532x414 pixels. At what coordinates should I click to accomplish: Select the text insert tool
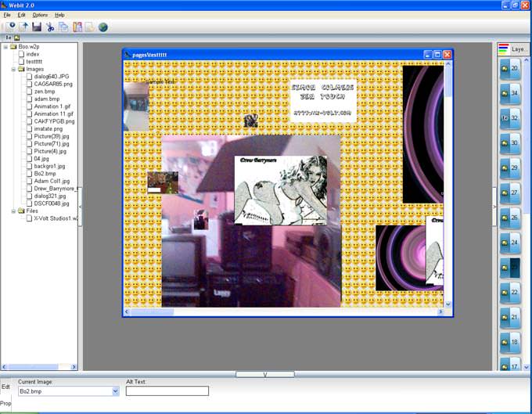click(9, 38)
